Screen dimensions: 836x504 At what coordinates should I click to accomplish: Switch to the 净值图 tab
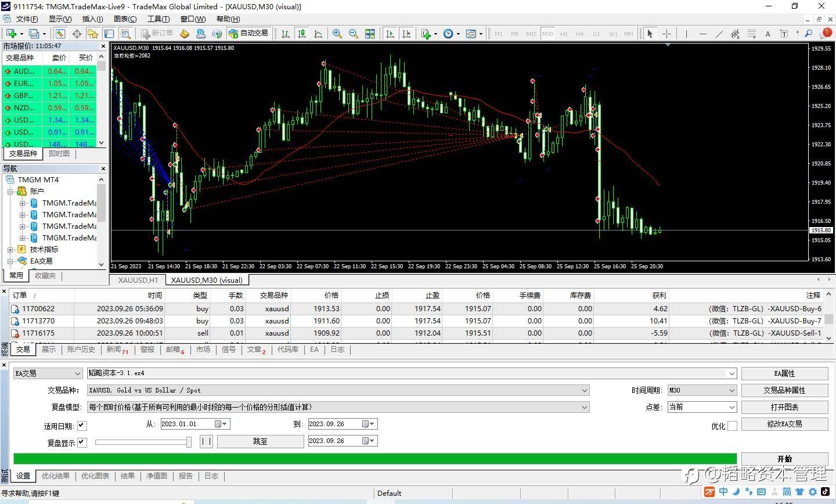tap(157, 476)
